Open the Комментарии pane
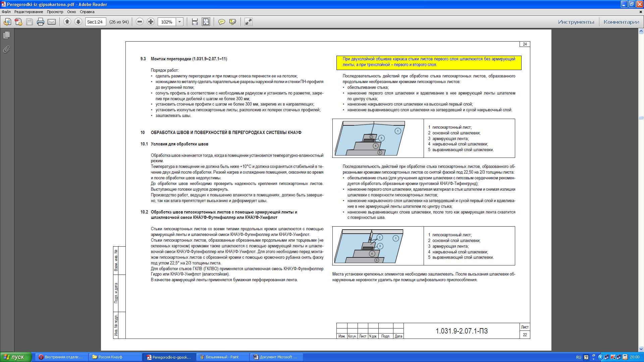 621,22
